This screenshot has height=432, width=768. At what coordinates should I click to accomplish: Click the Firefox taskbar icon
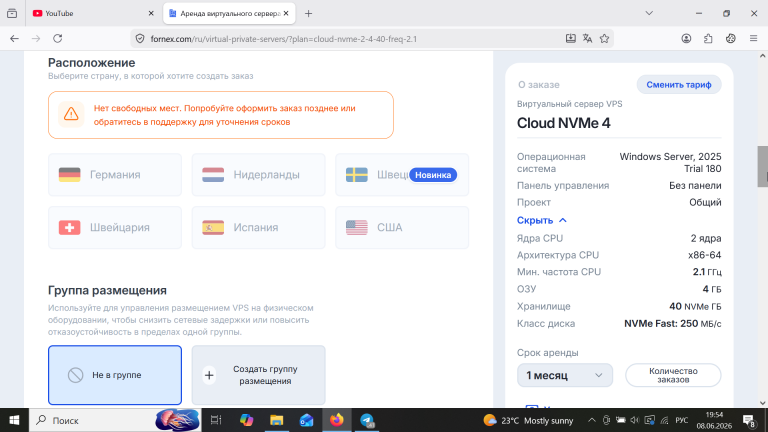click(x=336, y=420)
